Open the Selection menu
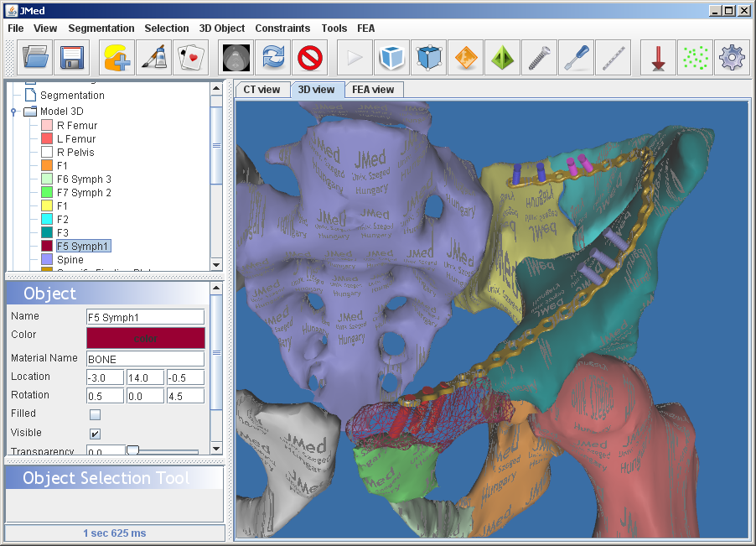 point(167,29)
